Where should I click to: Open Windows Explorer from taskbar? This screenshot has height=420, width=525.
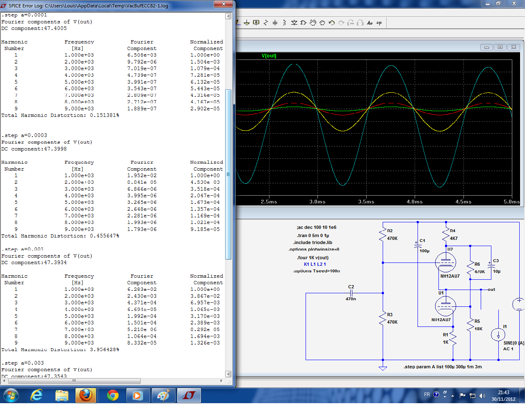click(x=62, y=395)
